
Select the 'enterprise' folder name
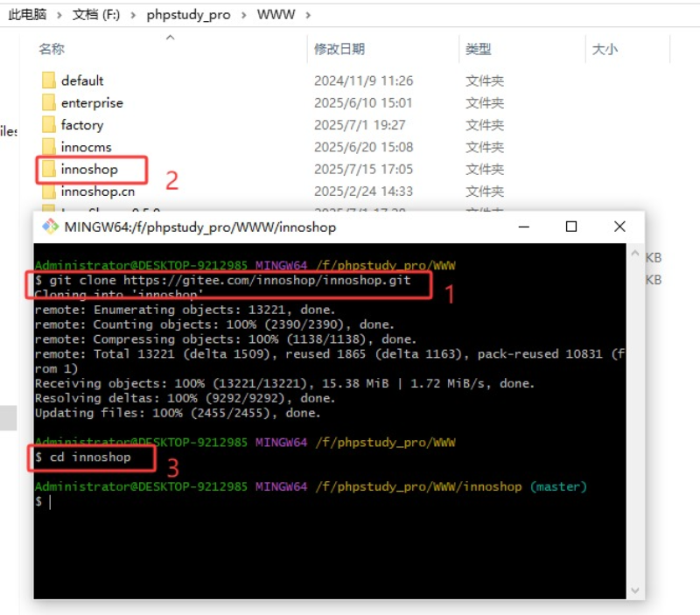click(x=92, y=103)
